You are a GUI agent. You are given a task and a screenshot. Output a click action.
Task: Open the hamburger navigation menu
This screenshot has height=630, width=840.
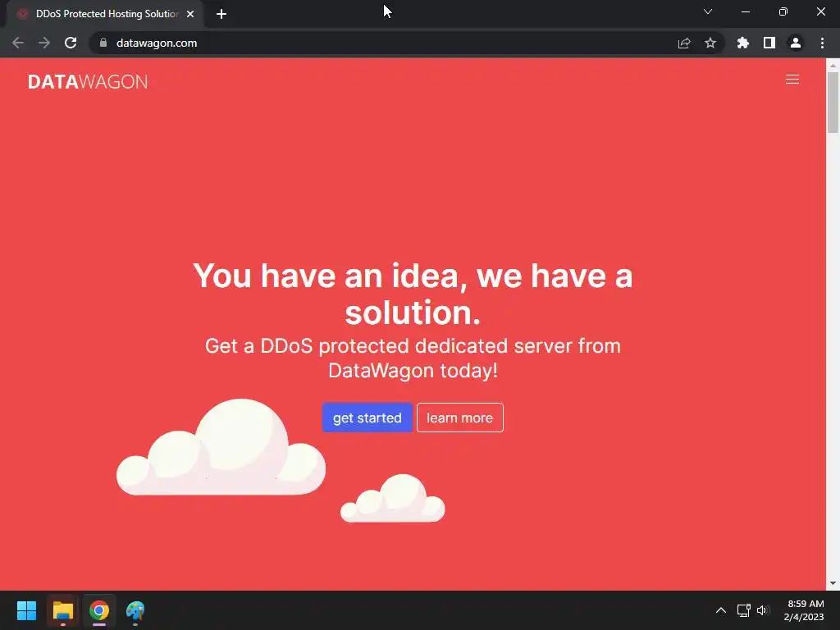[x=792, y=80]
